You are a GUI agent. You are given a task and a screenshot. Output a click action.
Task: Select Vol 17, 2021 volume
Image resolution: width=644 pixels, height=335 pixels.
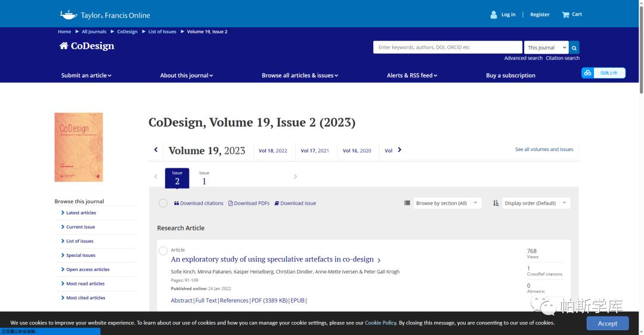315,150
